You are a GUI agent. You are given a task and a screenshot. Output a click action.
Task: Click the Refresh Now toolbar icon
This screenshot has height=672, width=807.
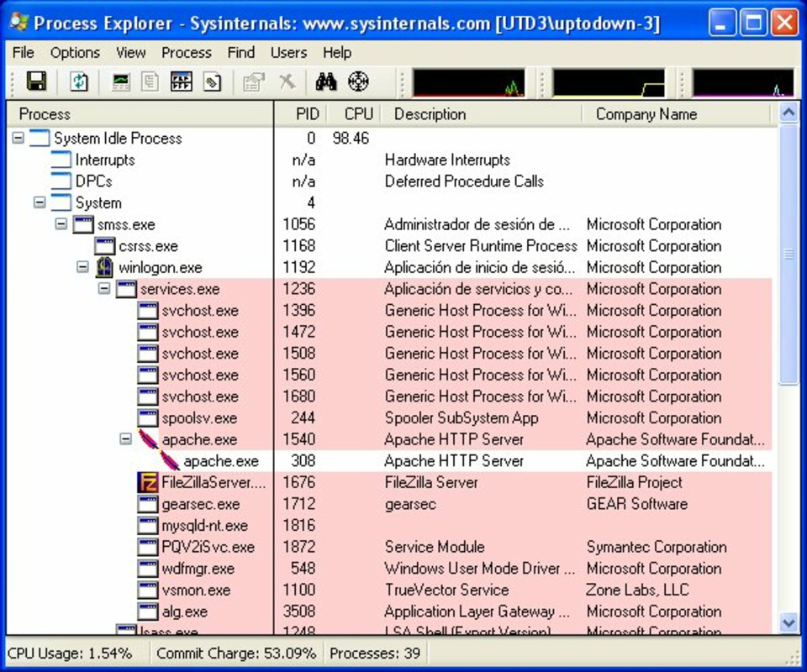point(78,81)
